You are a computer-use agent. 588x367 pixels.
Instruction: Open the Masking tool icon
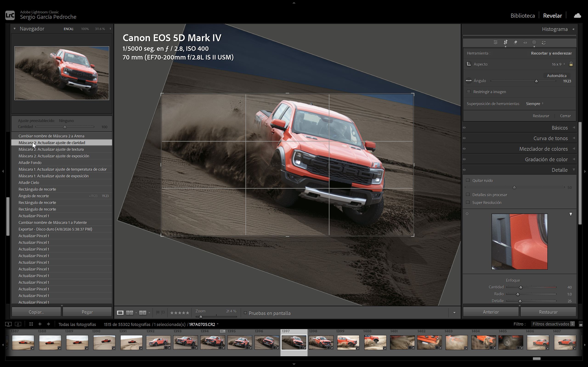coord(534,42)
